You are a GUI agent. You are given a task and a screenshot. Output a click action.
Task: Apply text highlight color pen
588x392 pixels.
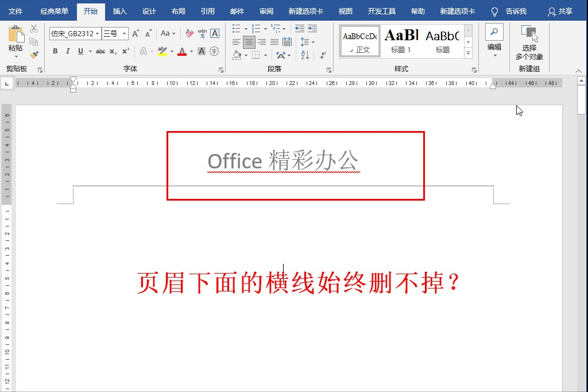[163, 51]
